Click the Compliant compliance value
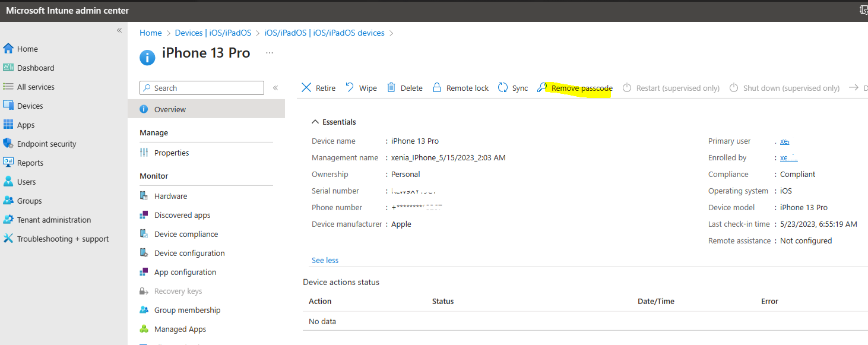The width and height of the screenshot is (868, 345). coord(797,175)
